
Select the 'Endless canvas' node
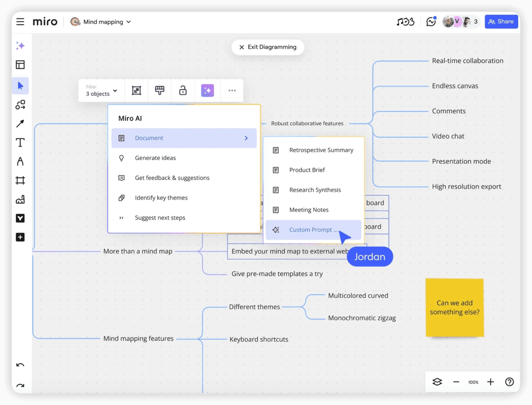pos(455,86)
